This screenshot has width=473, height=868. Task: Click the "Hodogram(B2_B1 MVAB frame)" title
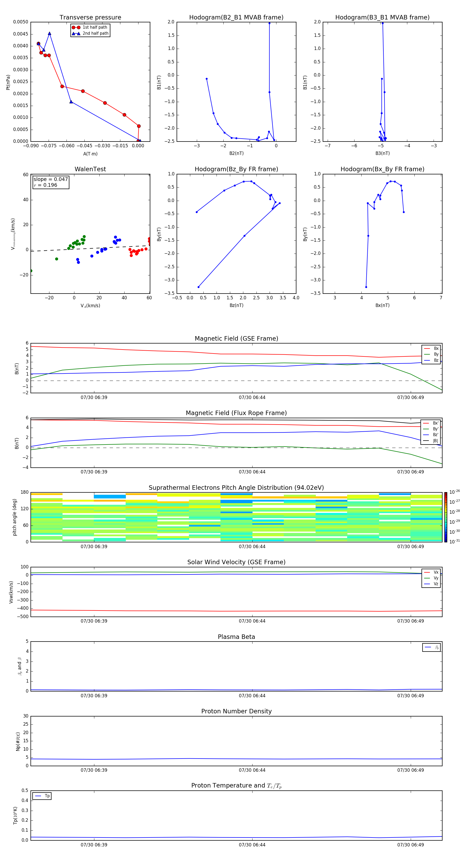click(x=236, y=18)
